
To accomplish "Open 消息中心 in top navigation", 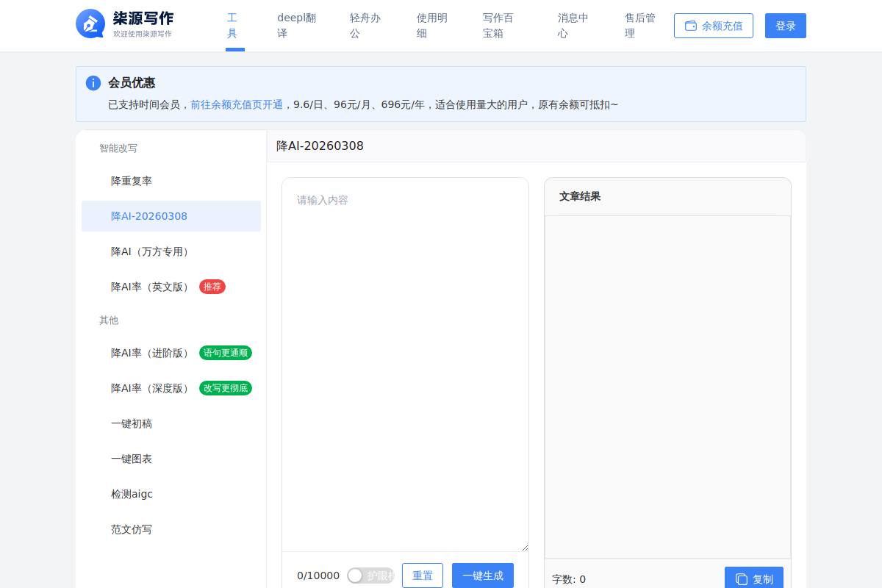I will point(573,26).
